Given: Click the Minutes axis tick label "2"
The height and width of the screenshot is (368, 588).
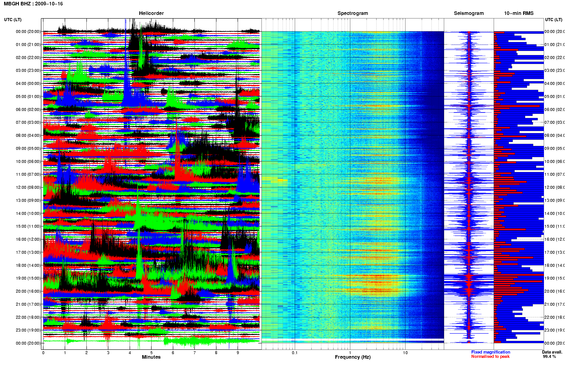Looking at the screenshot, I should point(87,353).
